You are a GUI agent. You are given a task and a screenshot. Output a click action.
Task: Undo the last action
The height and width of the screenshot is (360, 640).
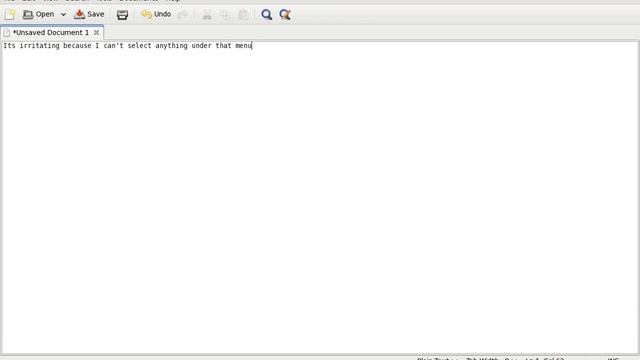[x=156, y=15]
